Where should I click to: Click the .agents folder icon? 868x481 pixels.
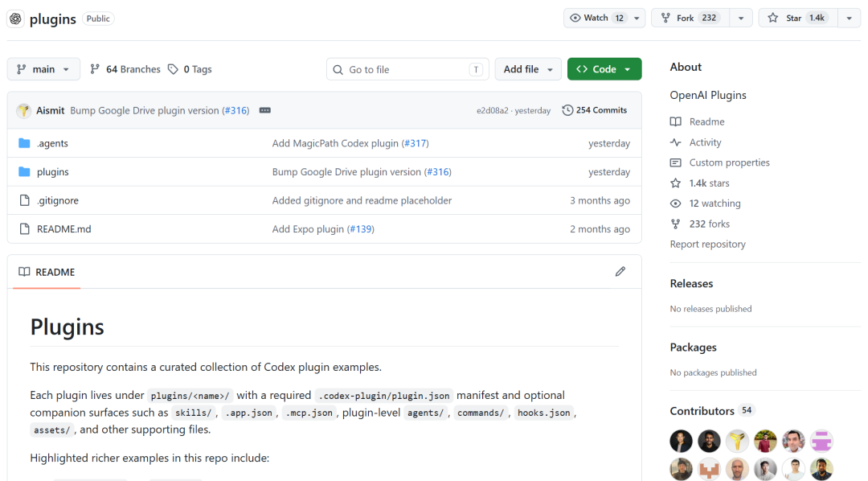[24, 143]
